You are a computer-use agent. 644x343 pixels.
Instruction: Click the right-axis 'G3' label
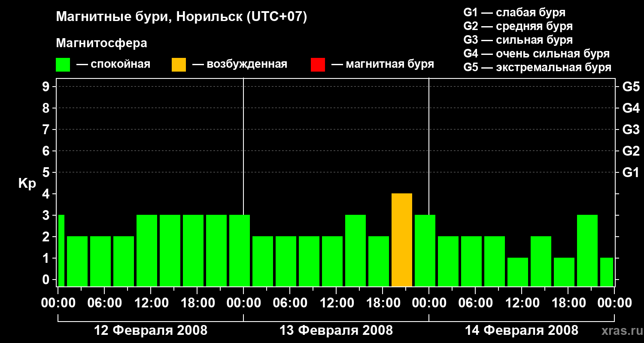631,129
